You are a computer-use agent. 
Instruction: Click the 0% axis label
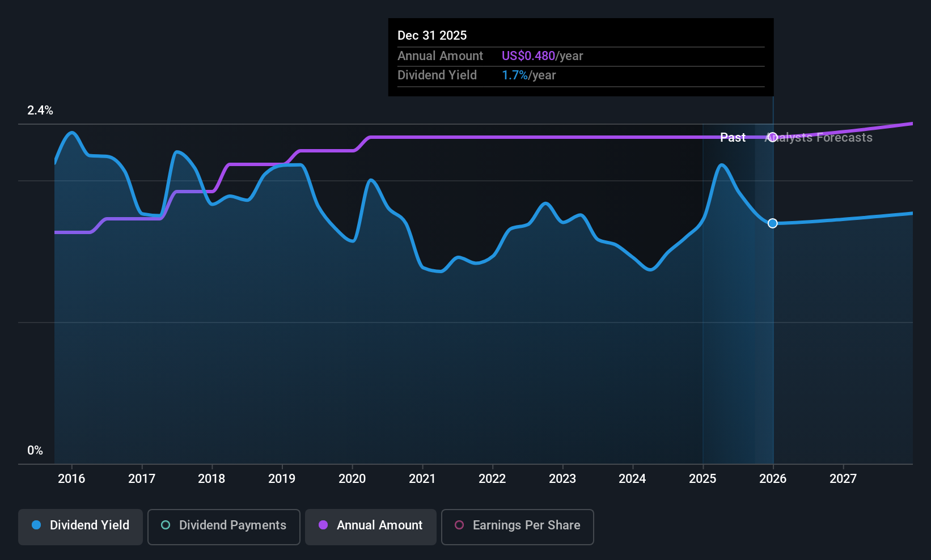pyautogui.click(x=35, y=450)
